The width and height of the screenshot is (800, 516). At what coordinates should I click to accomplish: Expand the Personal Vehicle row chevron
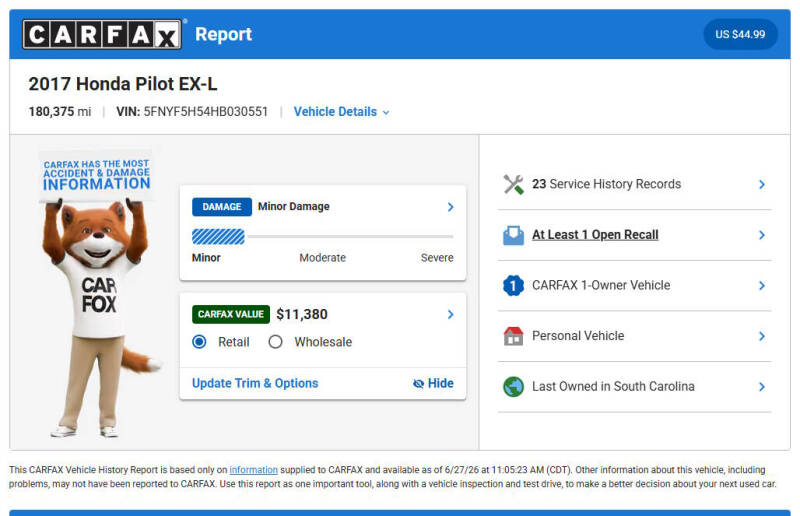click(x=762, y=336)
